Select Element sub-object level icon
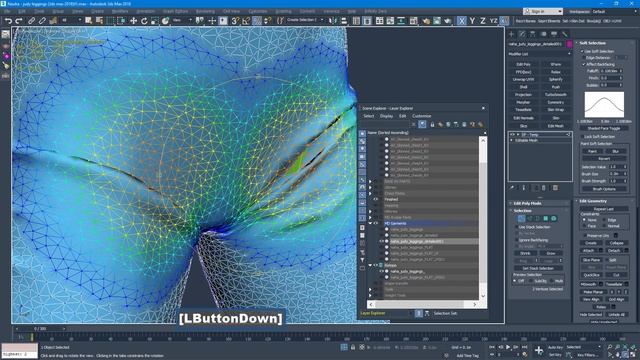The image size is (640, 360). coord(553,219)
